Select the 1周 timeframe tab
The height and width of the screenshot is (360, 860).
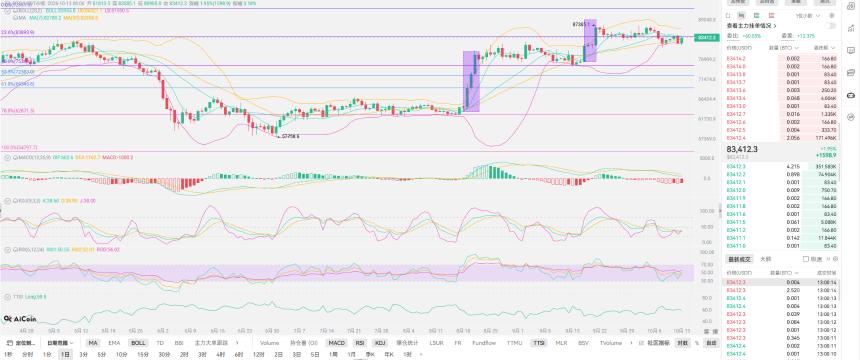pyautogui.click(x=333, y=355)
